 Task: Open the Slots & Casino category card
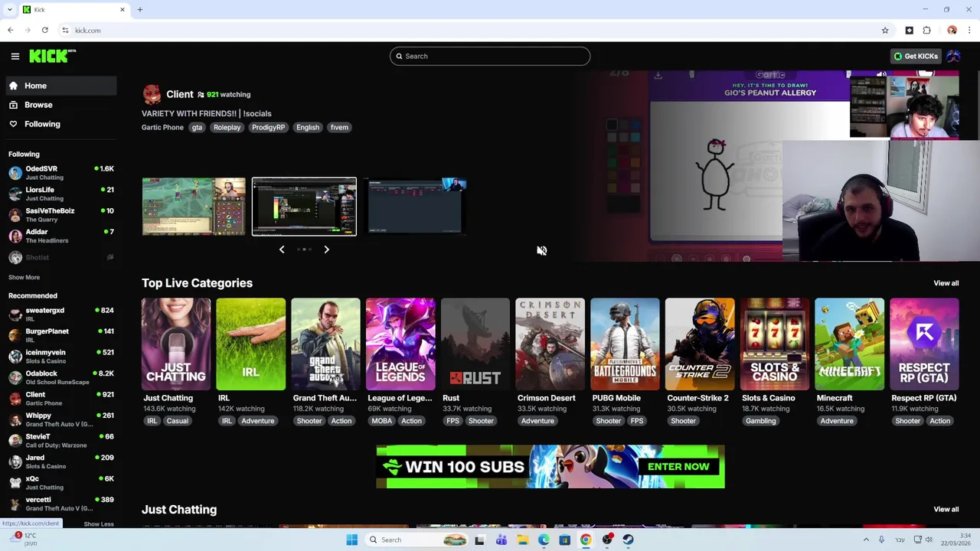pos(775,344)
